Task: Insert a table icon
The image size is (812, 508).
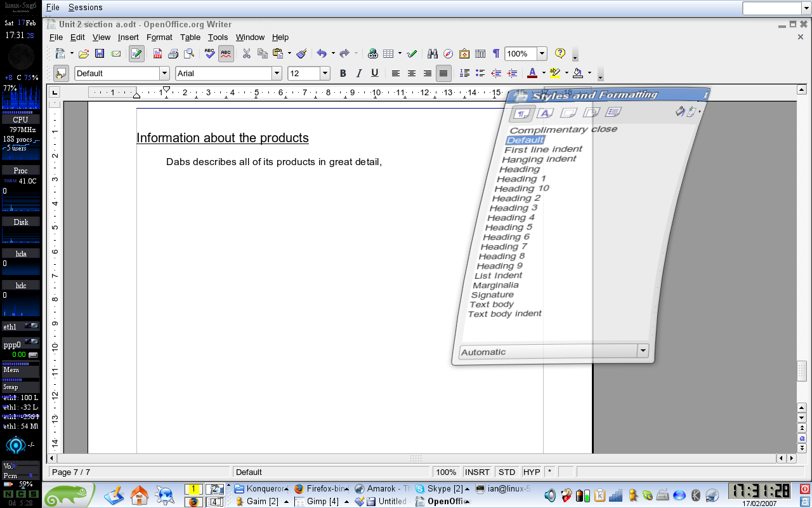Action: [388, 54]
